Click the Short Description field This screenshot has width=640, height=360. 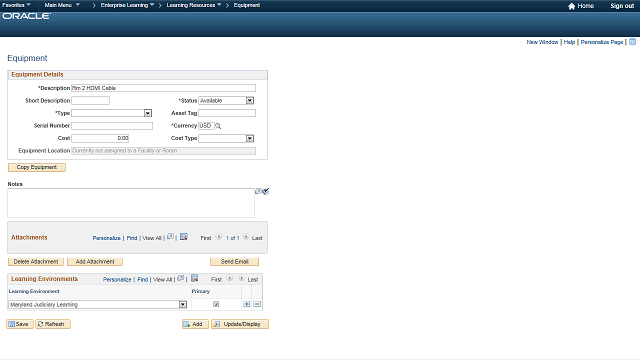point(91,100)
